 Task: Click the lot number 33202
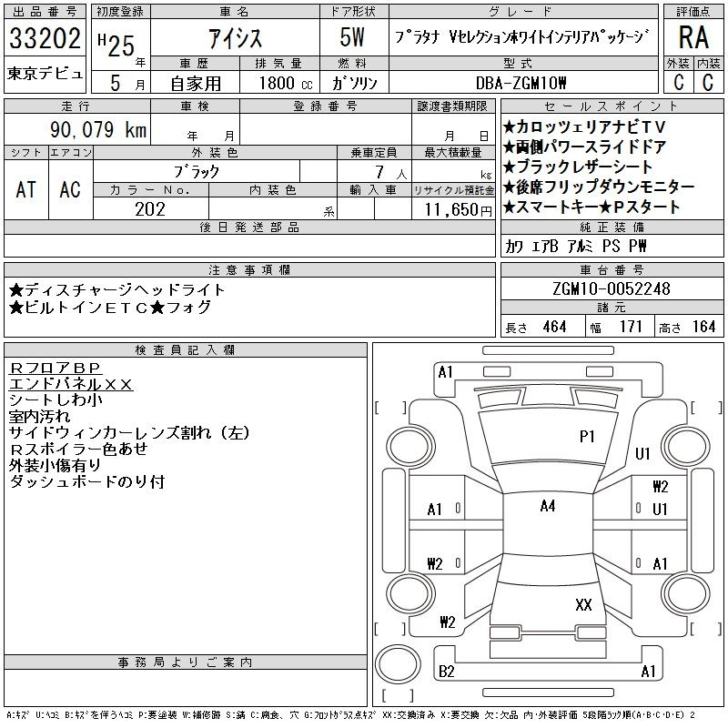pyautogui.click(x=45, y=38)
